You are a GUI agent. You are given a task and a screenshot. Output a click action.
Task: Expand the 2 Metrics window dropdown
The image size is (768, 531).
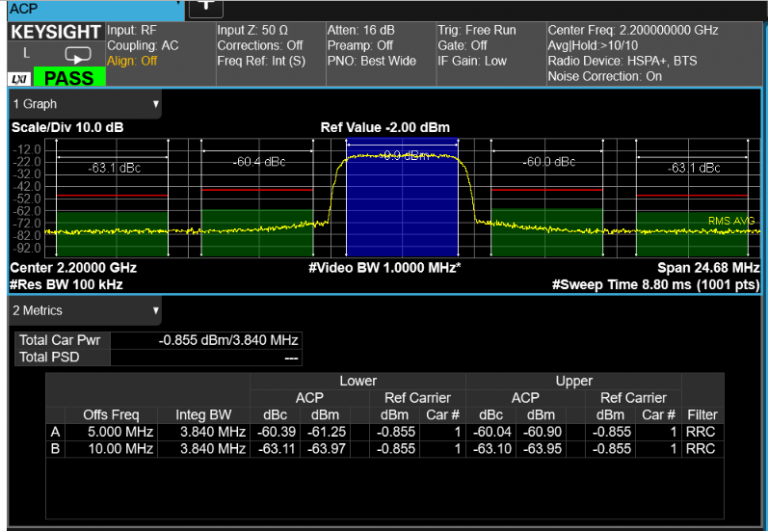point(155,311)
